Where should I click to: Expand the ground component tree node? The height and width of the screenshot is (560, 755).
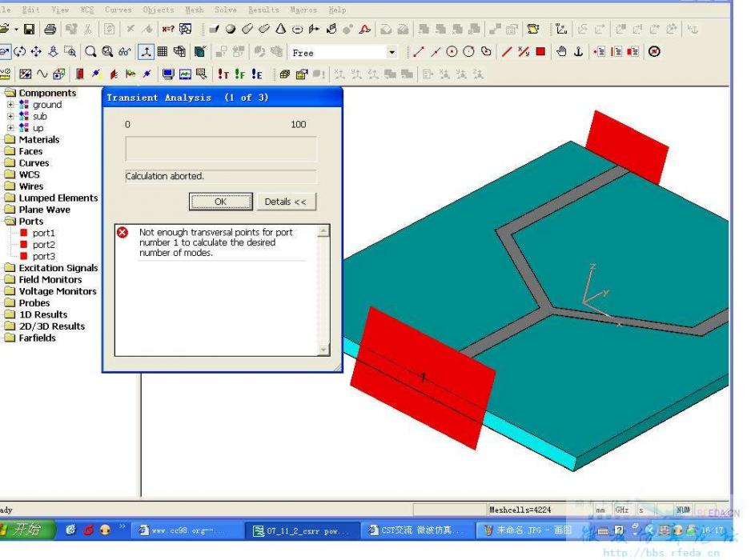click(10, 104)
